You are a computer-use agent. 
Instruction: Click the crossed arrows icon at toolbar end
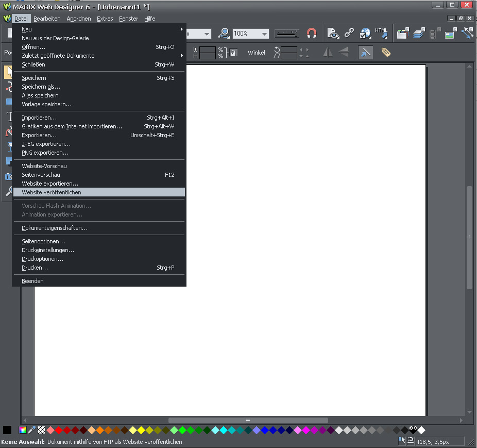click(x=467, y=33)
